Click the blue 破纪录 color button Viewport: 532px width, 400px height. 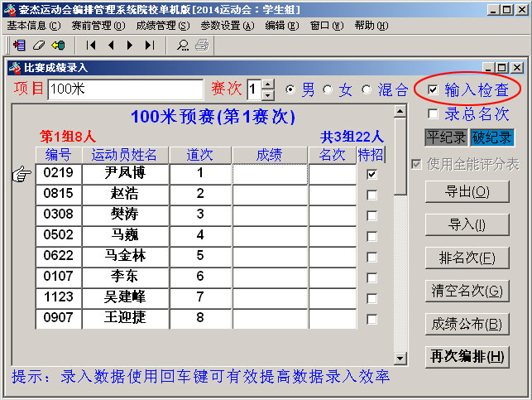click(492, 137)
